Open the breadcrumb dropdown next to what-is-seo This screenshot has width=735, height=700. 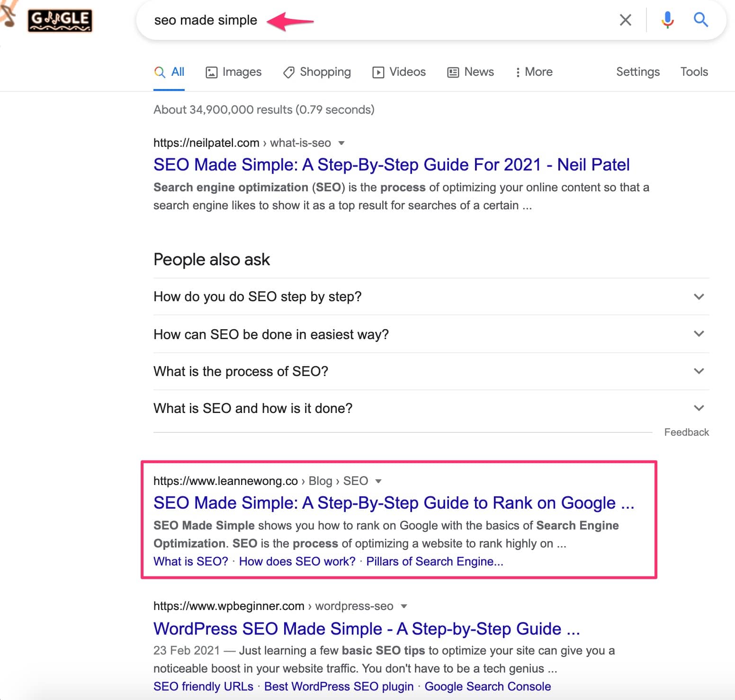click(x=342, y=143)
